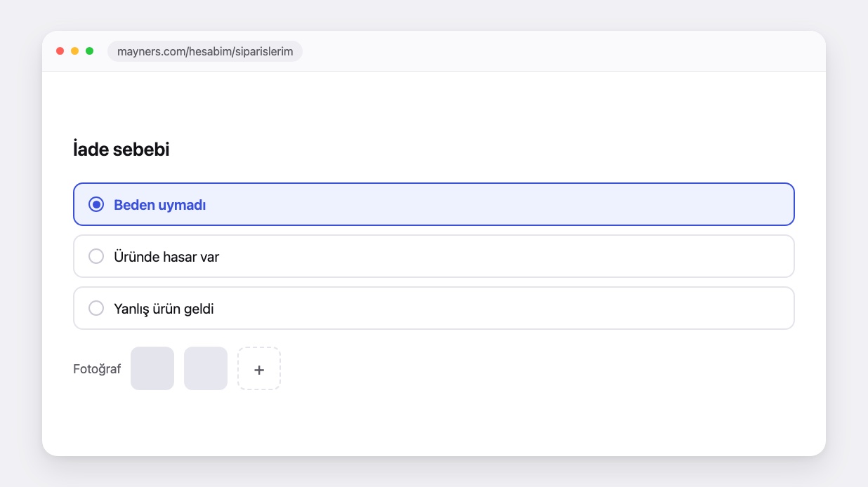
Task: Click the yellow minimize window dot
Action: pos(74,51)
